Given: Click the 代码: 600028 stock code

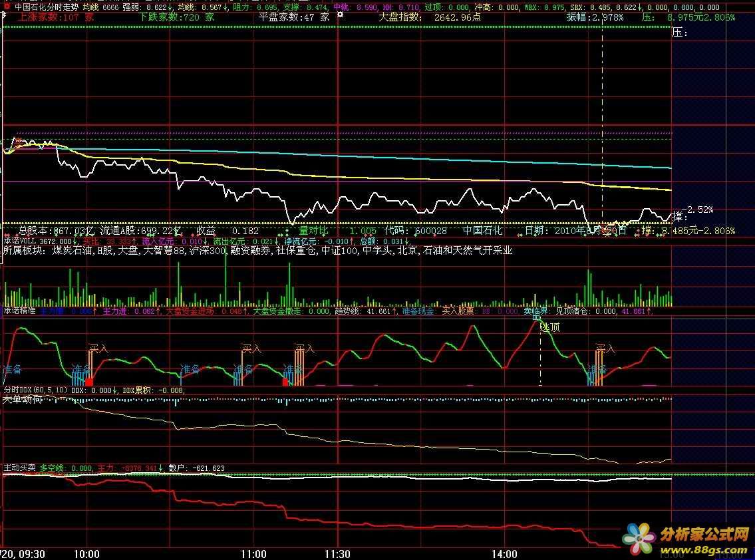Looking at the screenshot, I should [416, 231].
